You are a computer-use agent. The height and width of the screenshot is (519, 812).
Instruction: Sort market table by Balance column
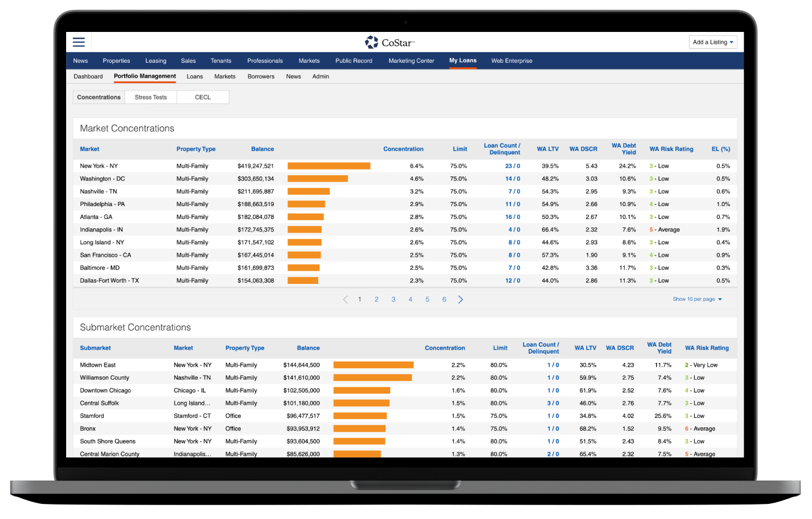tap(262, 149)
